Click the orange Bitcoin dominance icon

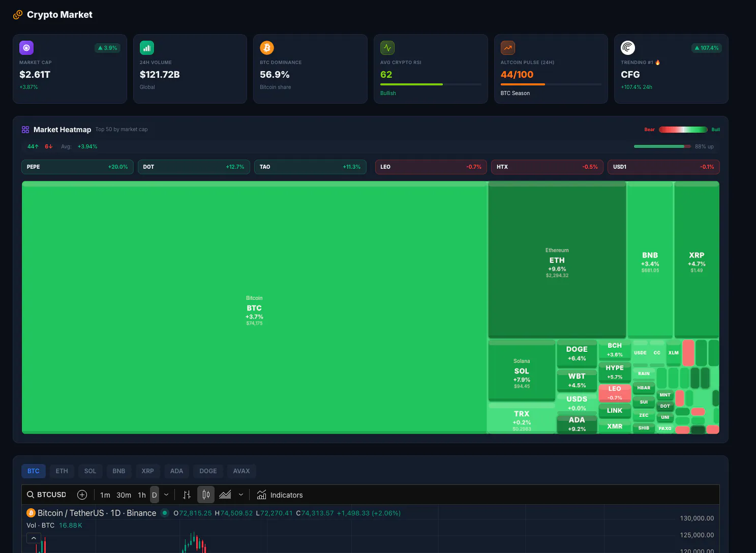(267, 48)
